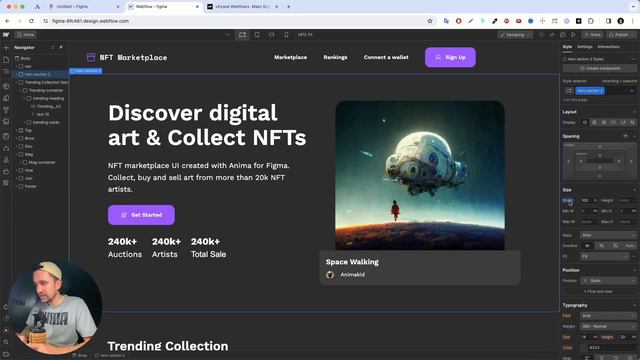Bookmark page with star icon
The width and height of the screenshot is (640, 360).
pos(430,21)
